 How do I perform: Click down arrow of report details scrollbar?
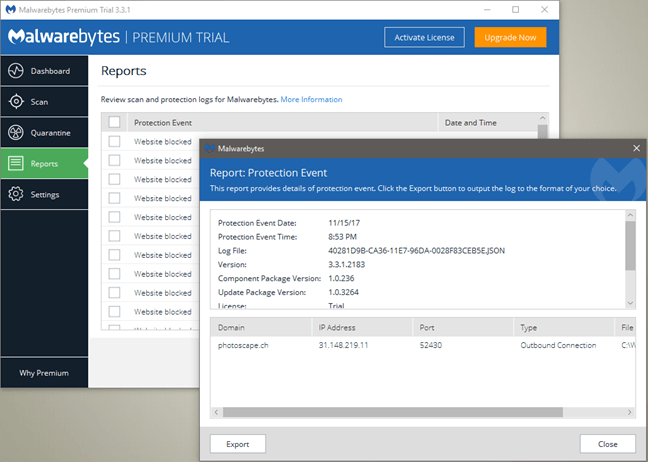click(x=630, y=303)
